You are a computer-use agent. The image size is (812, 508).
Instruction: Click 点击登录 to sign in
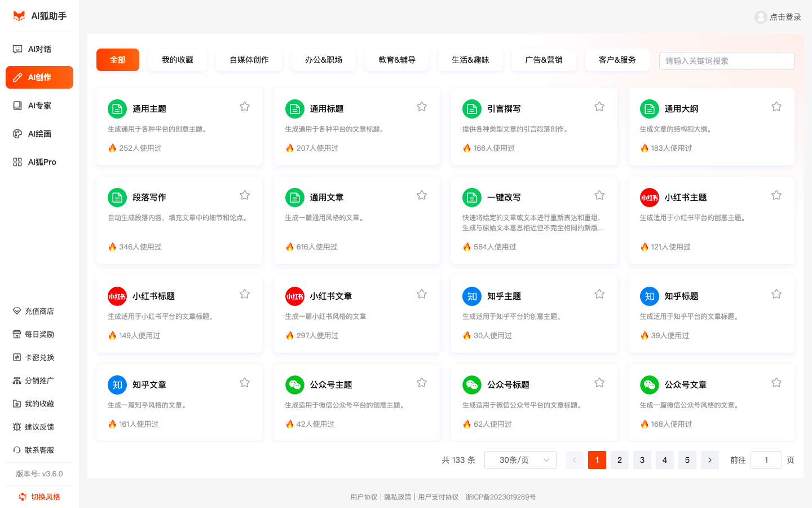click(785, 17)
